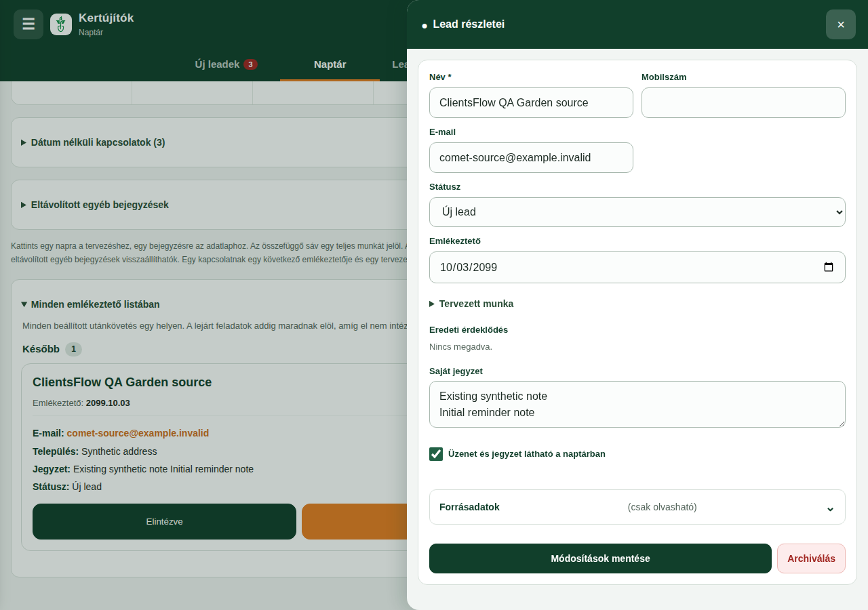Click the 'Státusz: Új lead' line in card
This screenshot has height=610, width=868.
point(67,487)
